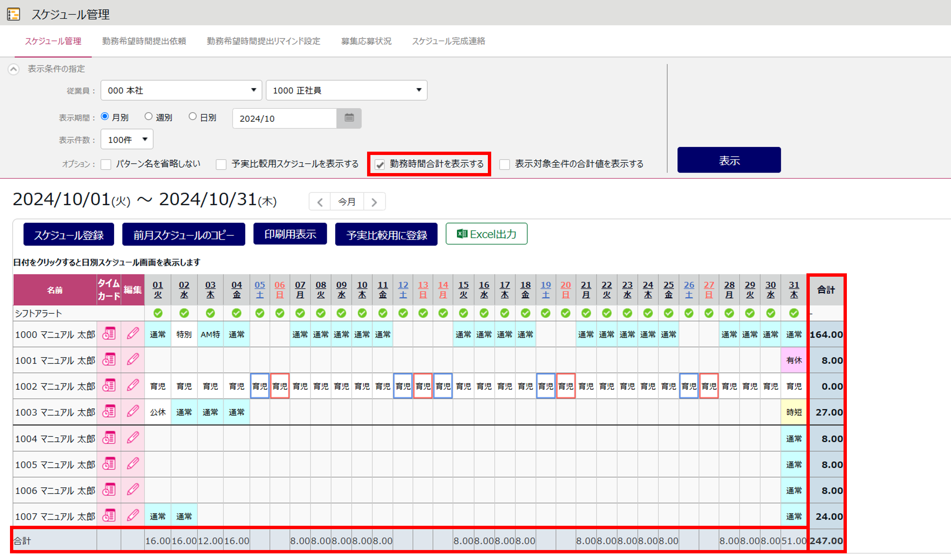Click the 表示 button

coord(728,160)
